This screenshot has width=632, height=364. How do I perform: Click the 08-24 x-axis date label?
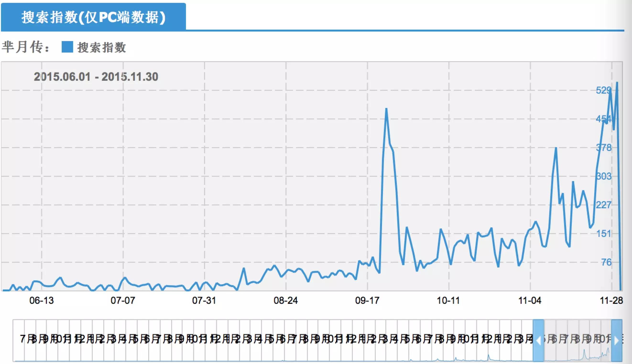(x=286, y=300)
